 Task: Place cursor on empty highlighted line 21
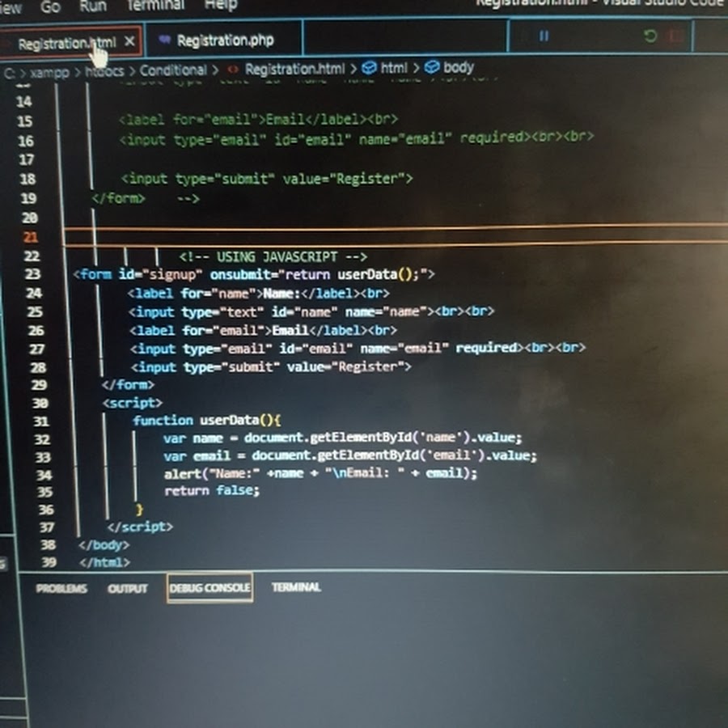(395, 236)
